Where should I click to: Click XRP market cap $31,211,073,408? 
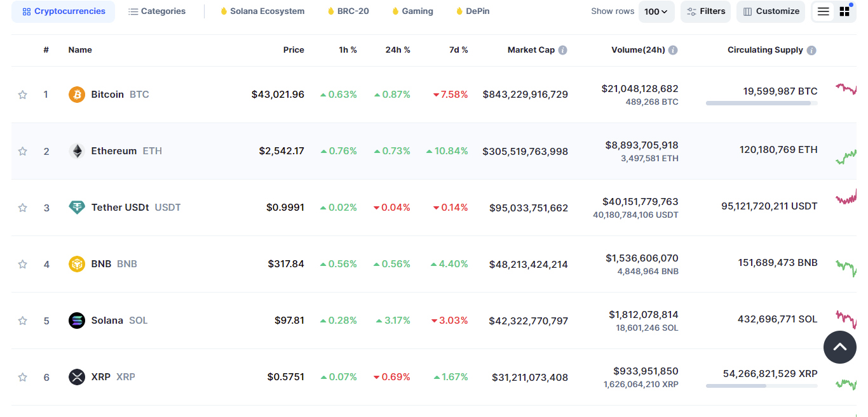[x=530, y=377]
